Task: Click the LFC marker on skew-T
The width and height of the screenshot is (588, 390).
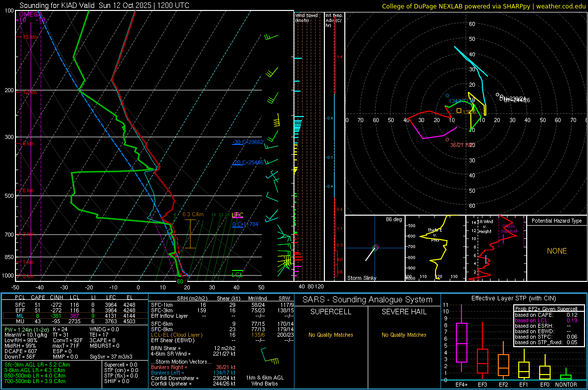Action: point(237,215)
